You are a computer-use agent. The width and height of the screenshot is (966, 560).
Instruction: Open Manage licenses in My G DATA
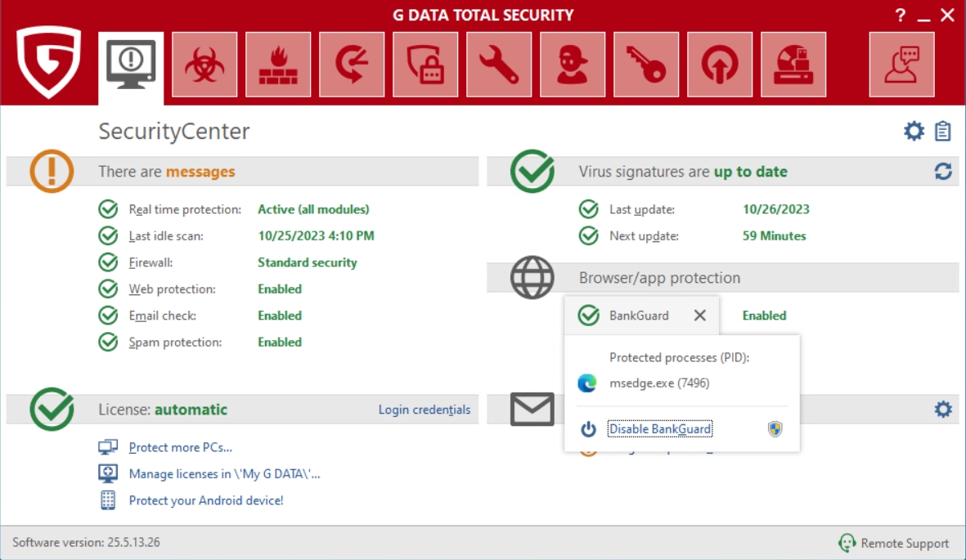[x=224, y=473]
